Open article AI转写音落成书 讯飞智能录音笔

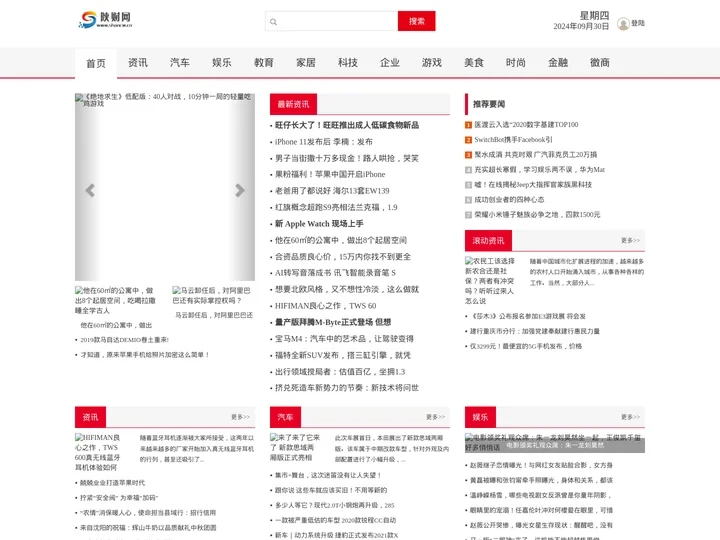[335, 273]
